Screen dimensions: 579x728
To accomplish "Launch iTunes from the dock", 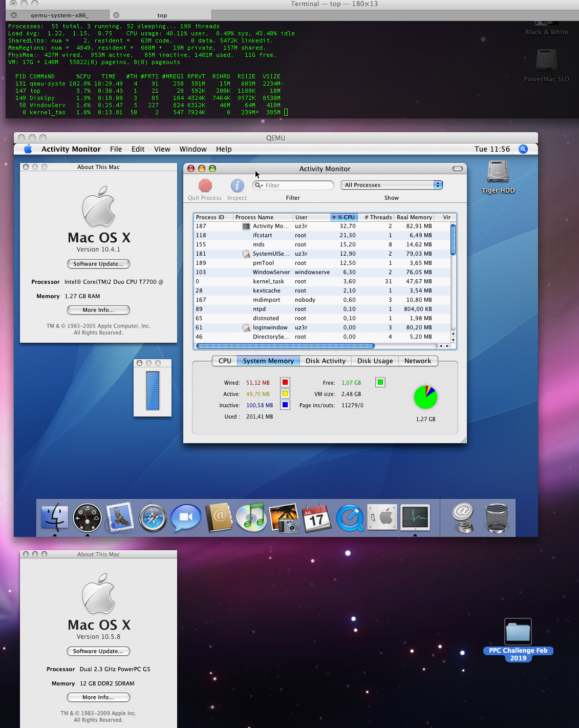I will [251, 517].
